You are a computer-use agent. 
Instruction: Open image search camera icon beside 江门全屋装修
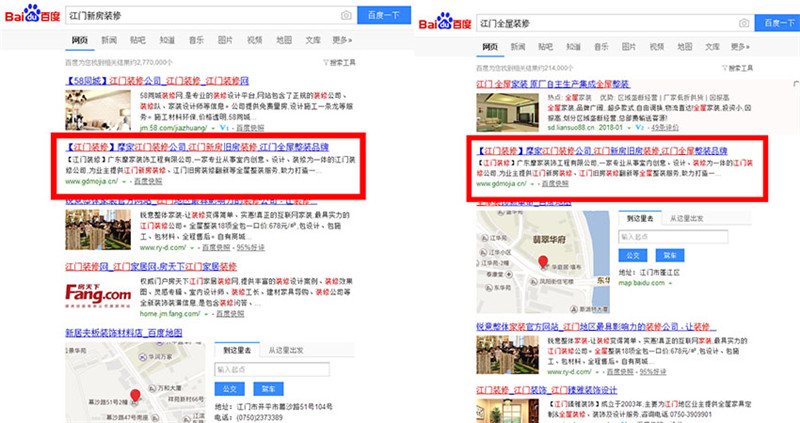pyautogui.click(x=744, y=23)
